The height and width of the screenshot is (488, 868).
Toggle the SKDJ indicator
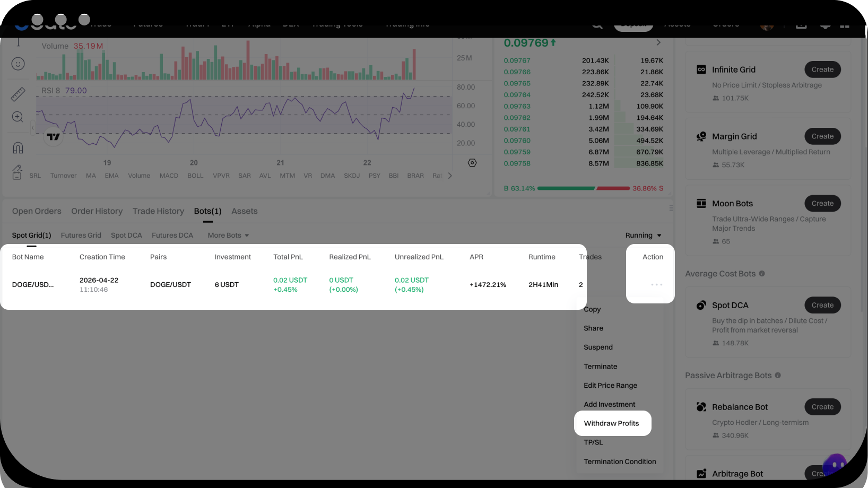click(x=351, y=176)
